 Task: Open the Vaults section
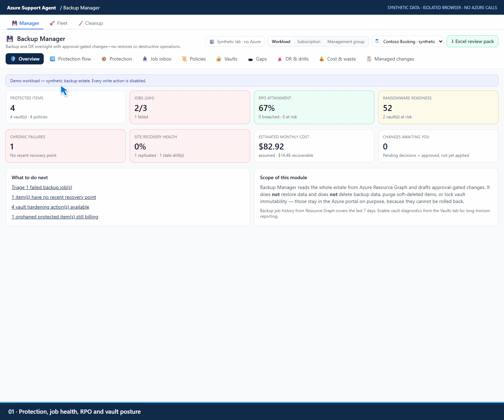[227, 59]
